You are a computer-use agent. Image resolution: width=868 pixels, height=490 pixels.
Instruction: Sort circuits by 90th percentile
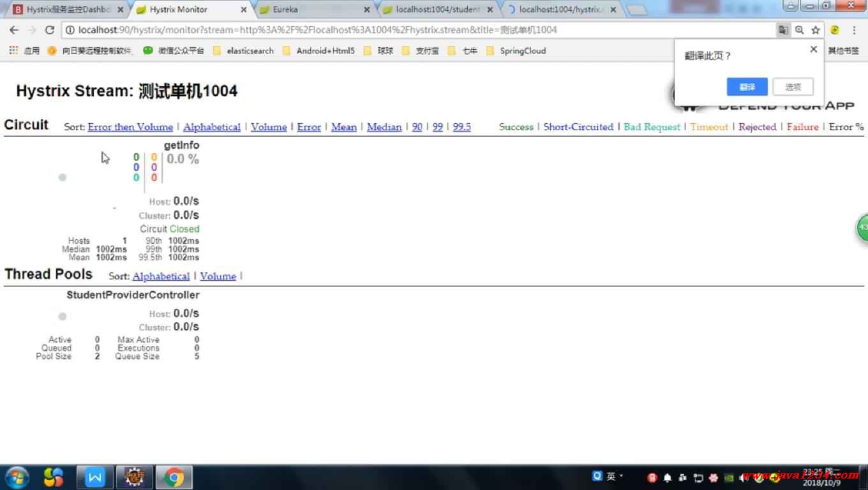pos(417,127)
